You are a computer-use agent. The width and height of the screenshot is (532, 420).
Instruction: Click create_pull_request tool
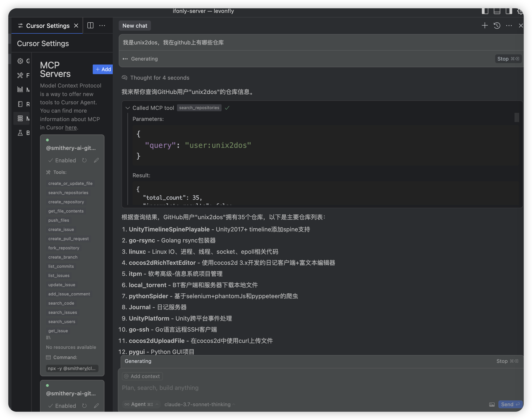pos(68,239)
